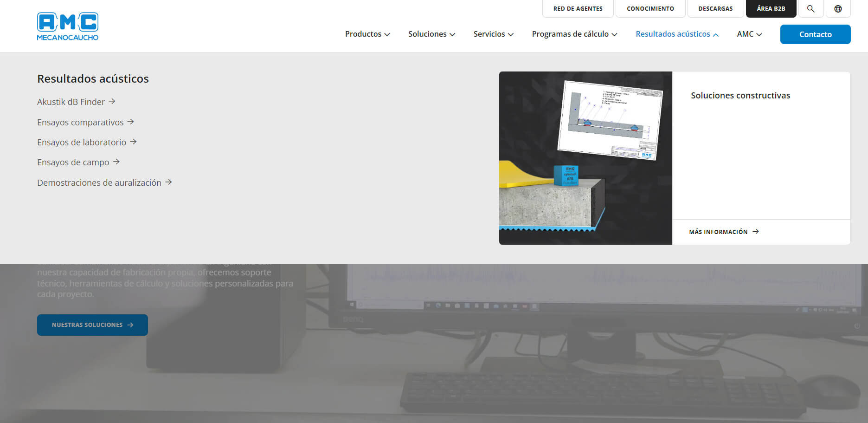The image size is (868, 423).
Task: Collapse the Resultados acústicos menu
Action: point(677,34)
